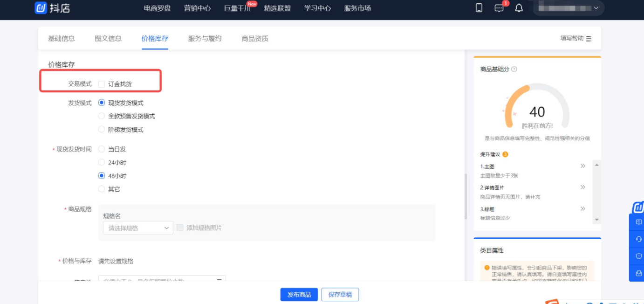The image size is (644, 304).
Task: Click the book icon in right sidebar
Action: coord(638,222)
